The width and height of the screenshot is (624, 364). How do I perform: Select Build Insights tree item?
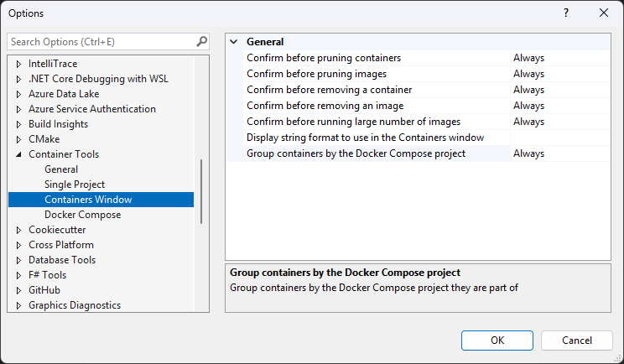[x=58, y=124]
